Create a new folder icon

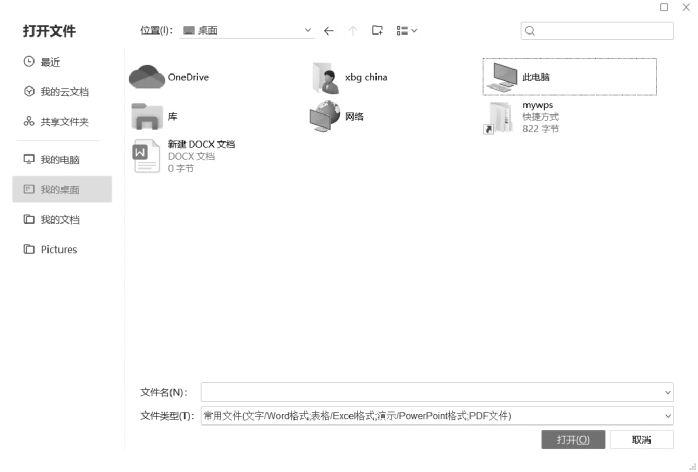click(x=377, y=30)
